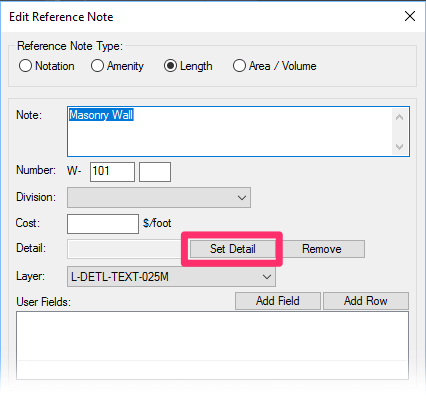The width and height of the screenshot is (426, 404).
Task: Close the Edit Reference Note dialog
Action: click(x=410, y=16)
